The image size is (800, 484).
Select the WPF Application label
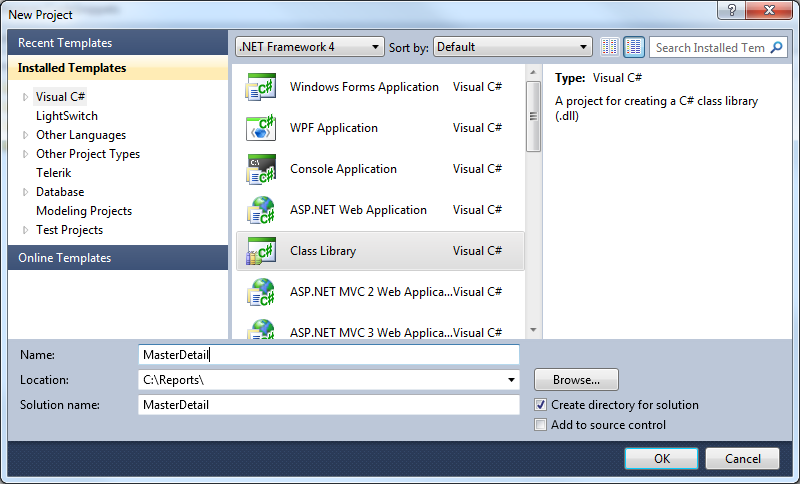pyautogui.click(x=334, y=128)
